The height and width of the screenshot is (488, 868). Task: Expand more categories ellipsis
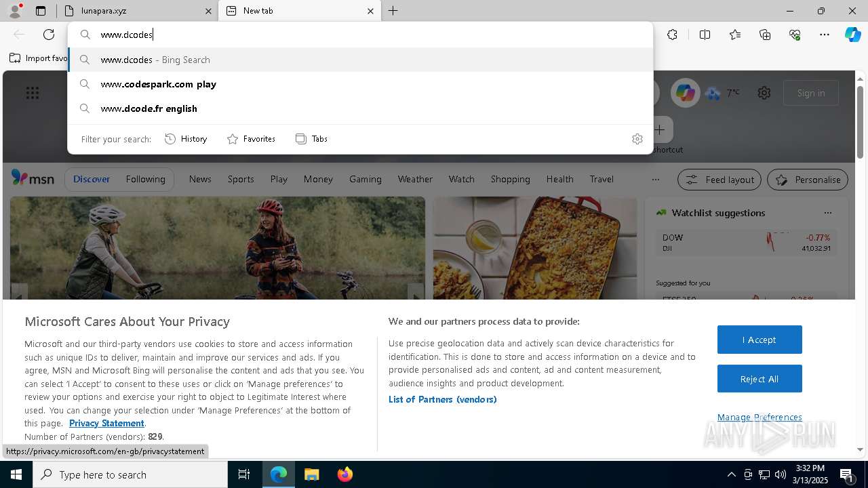coord(655,180)
